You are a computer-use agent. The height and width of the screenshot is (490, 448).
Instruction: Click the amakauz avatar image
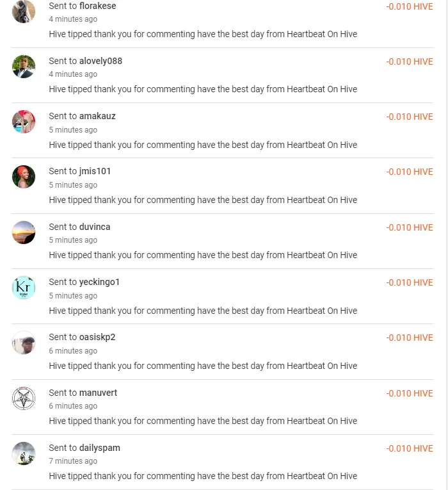(24, 122)
